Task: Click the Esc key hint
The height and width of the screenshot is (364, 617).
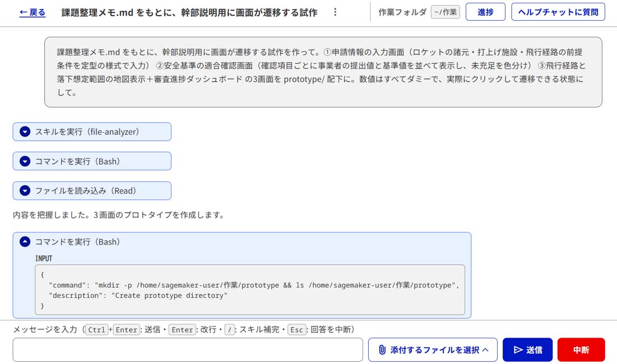Action: (x=296, y=330)
